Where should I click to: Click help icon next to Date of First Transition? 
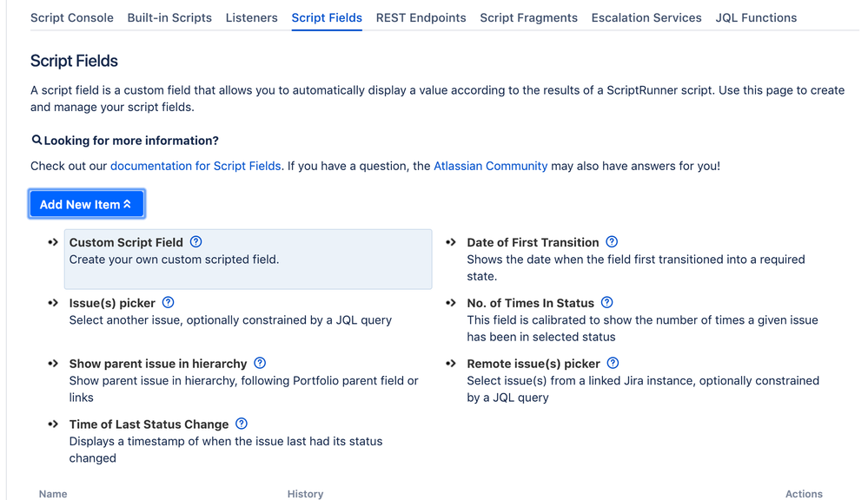pyautogui.click(x=612, y=242)
